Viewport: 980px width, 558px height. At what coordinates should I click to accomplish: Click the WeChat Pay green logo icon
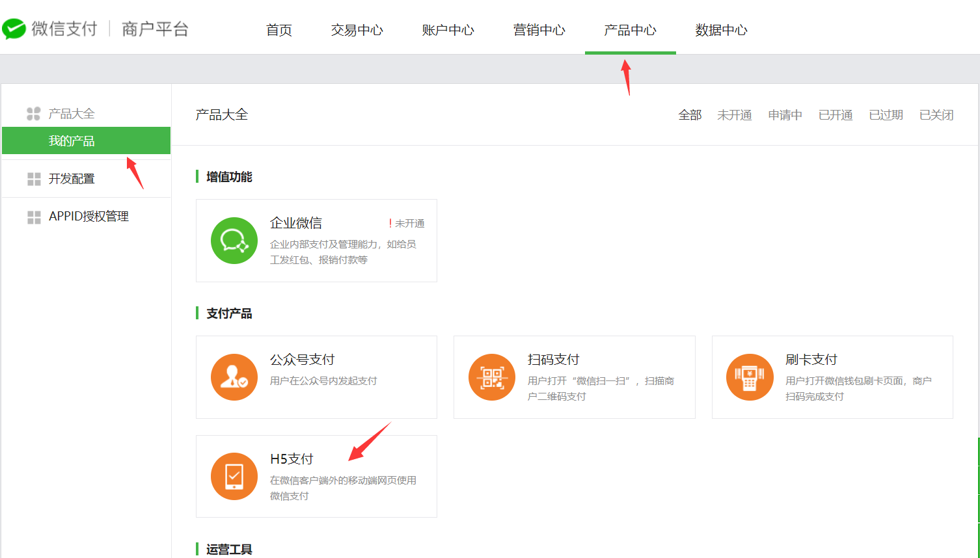[14, 29]
